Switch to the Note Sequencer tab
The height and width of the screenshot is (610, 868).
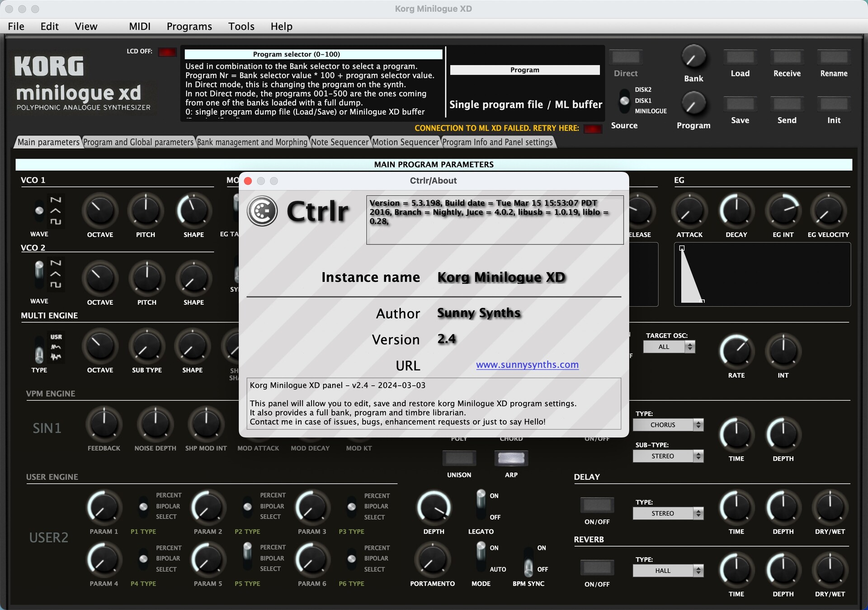click(x=340, y=142)
